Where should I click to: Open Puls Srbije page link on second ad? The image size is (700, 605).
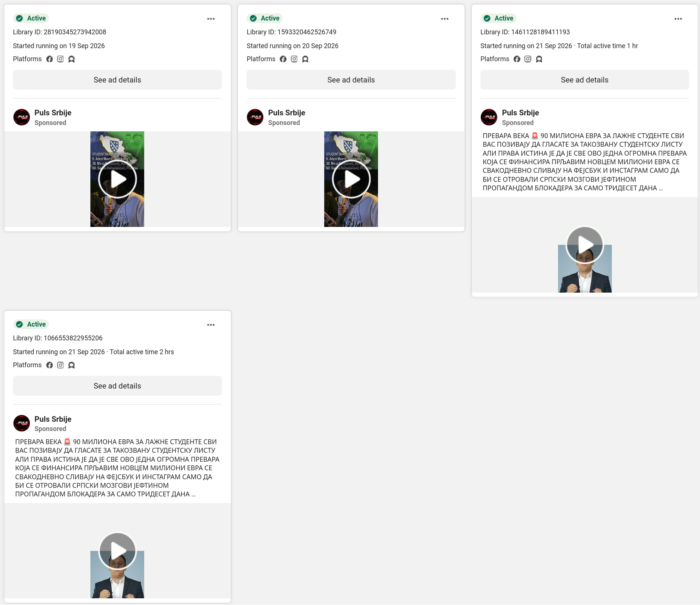tap(286, 113)
